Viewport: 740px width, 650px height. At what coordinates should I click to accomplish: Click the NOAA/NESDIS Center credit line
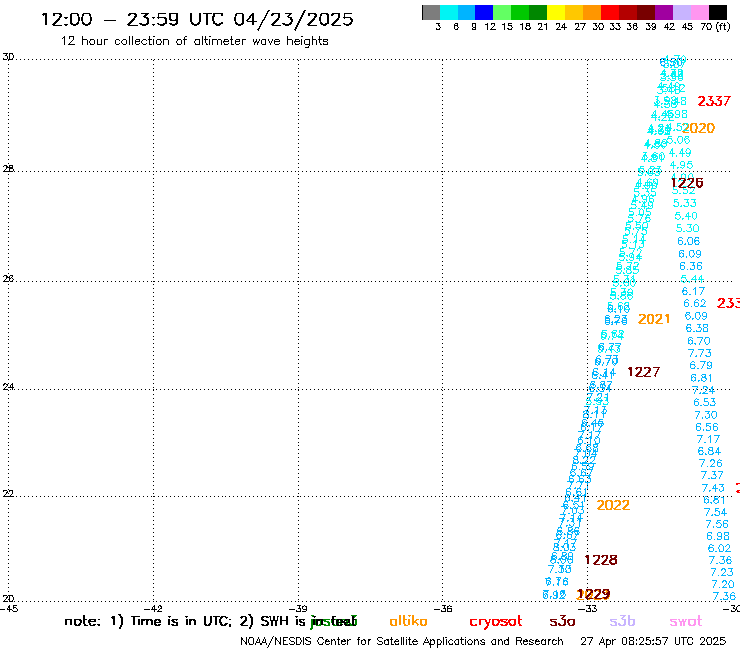coord(402,642)
